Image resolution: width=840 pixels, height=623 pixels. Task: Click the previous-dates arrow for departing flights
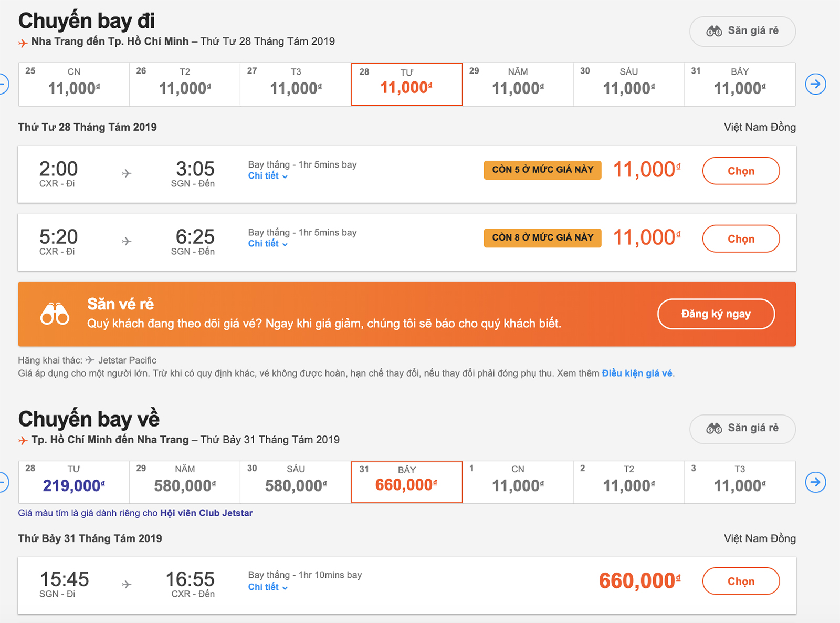click(x=3, y=84)
